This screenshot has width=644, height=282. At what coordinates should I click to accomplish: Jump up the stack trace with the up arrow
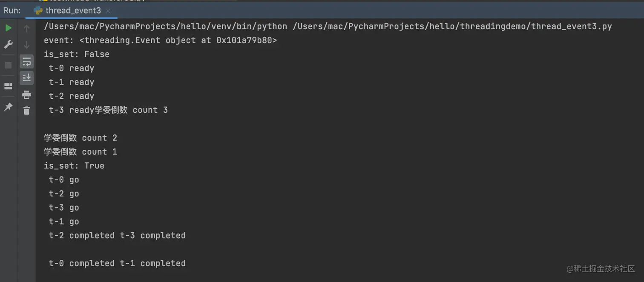[x=27, y=28]
